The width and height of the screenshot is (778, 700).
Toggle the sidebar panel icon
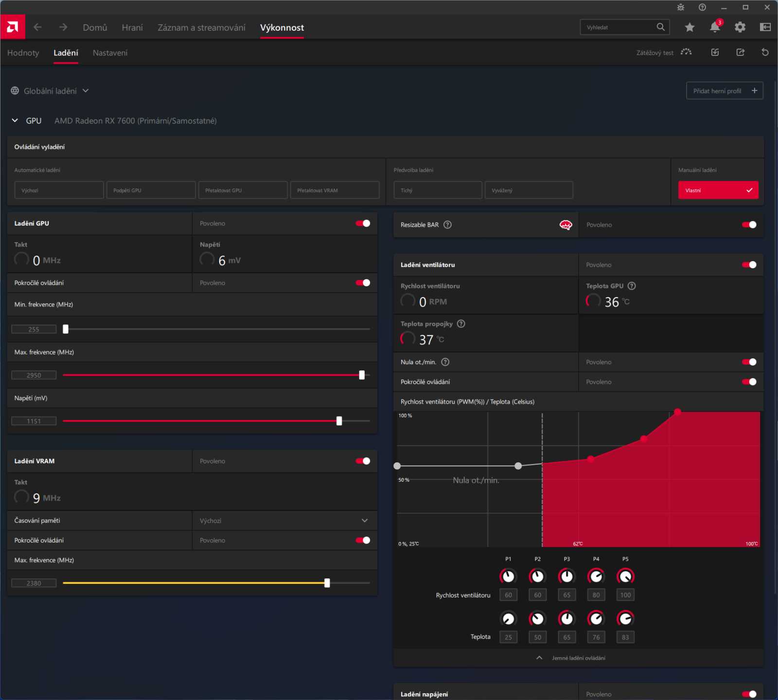click(x=765, y=27)
